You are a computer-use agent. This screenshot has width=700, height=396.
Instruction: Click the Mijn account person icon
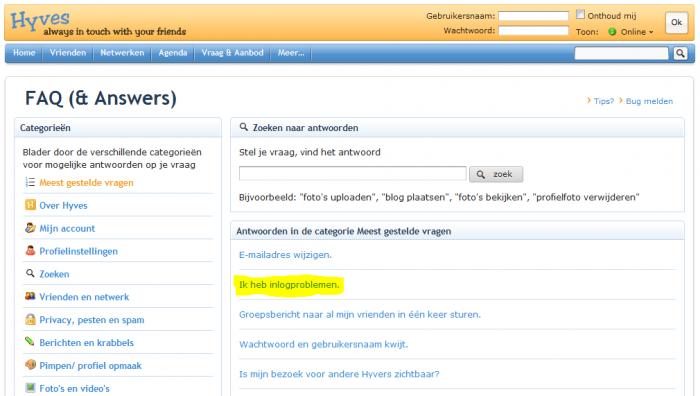click(x=30, y=228)
